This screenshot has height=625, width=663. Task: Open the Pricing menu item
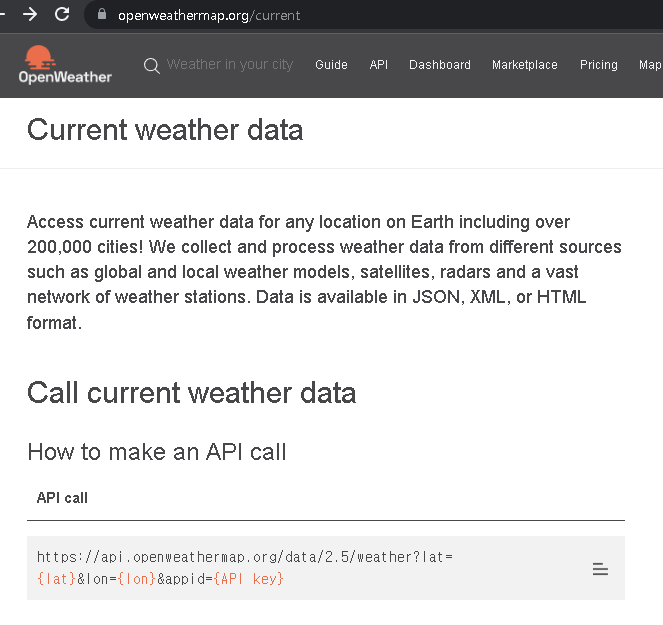(599, 65)
